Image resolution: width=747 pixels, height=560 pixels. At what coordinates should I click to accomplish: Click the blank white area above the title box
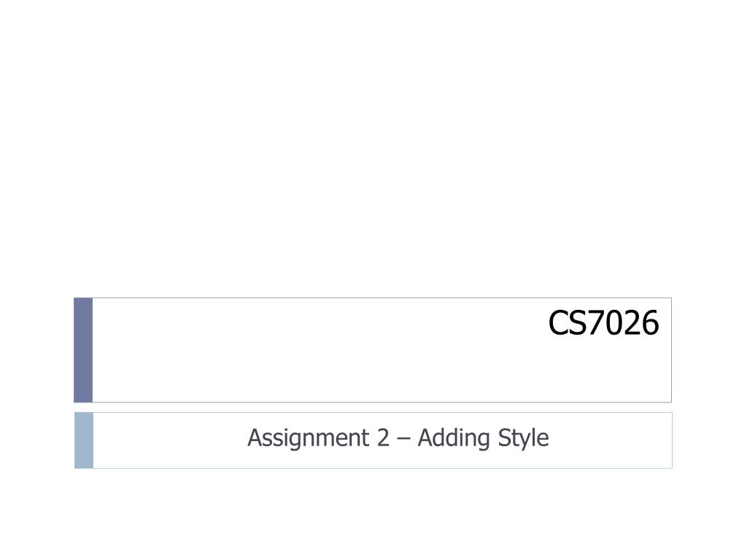coord(373,146)
